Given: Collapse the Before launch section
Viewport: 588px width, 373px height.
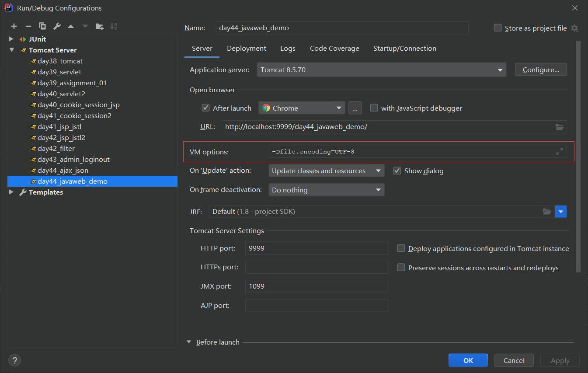Looking at the screenshot, I should pos(189,342).
